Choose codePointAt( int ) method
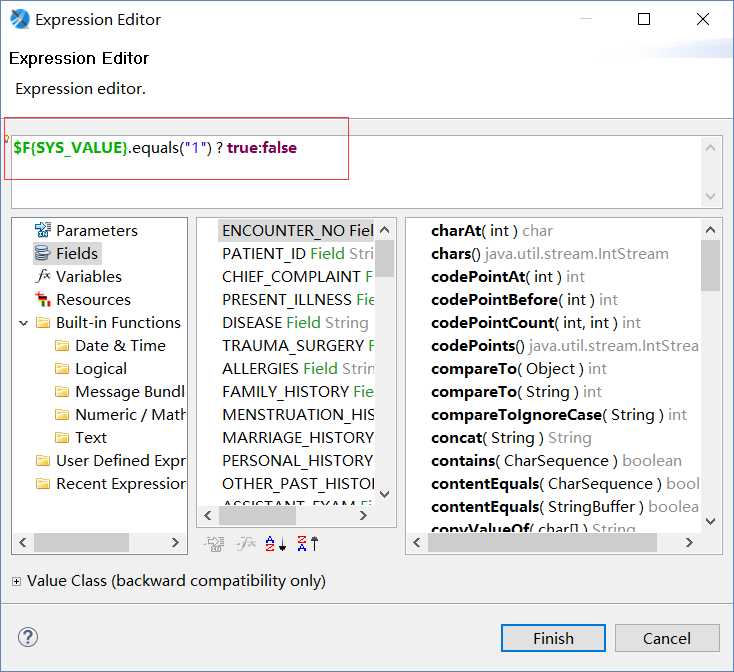The image size is (734, 672). (507, 276)
